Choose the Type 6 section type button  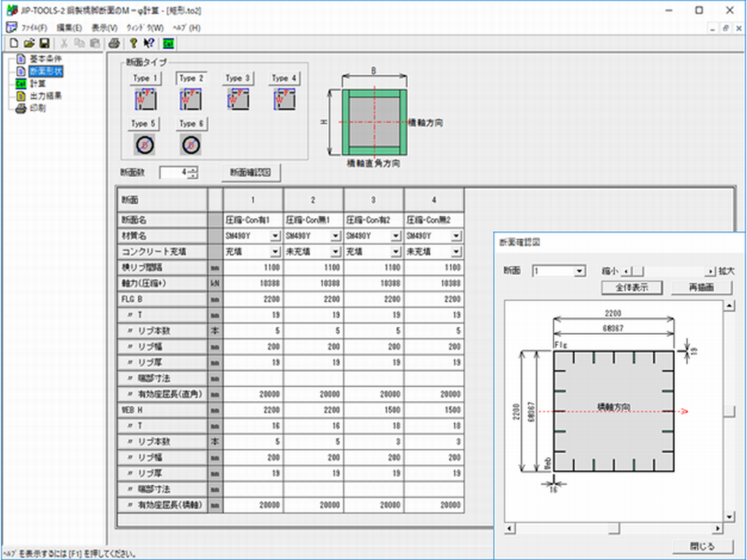point(192,124)
